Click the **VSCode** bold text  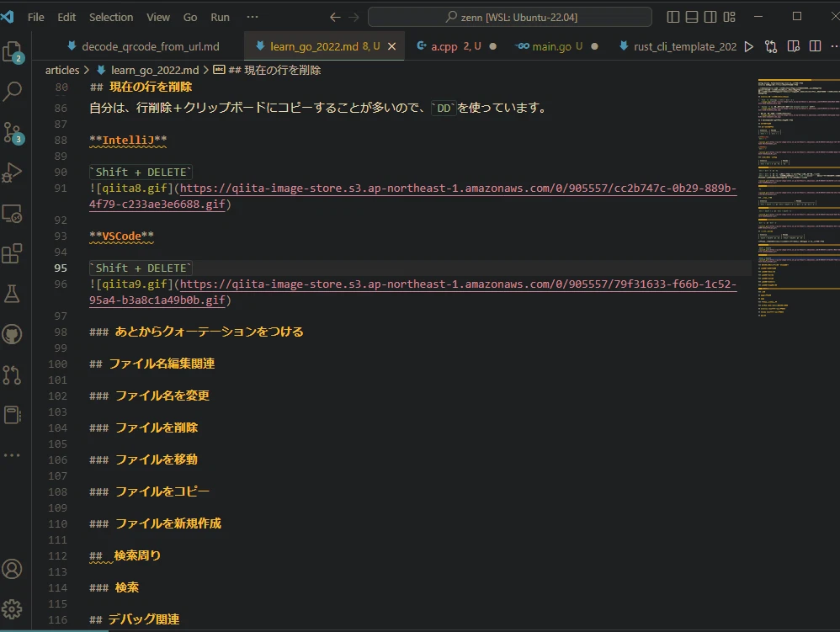pyautogui.click(x=121, y=236)
